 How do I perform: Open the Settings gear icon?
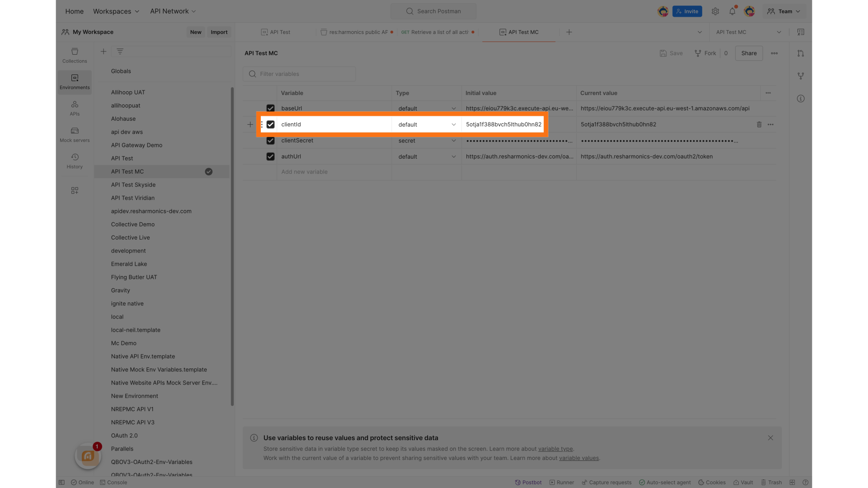[715, 11]
